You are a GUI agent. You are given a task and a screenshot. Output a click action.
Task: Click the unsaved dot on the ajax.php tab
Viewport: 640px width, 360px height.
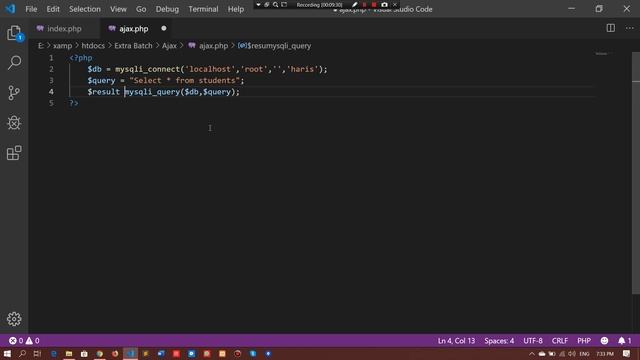tap(164, 28)
